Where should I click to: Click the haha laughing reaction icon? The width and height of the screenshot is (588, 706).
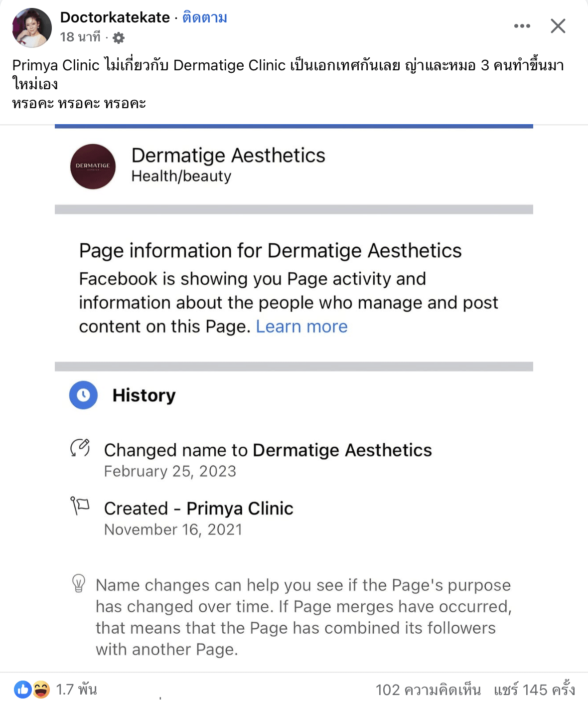click(x=41, y=690)
